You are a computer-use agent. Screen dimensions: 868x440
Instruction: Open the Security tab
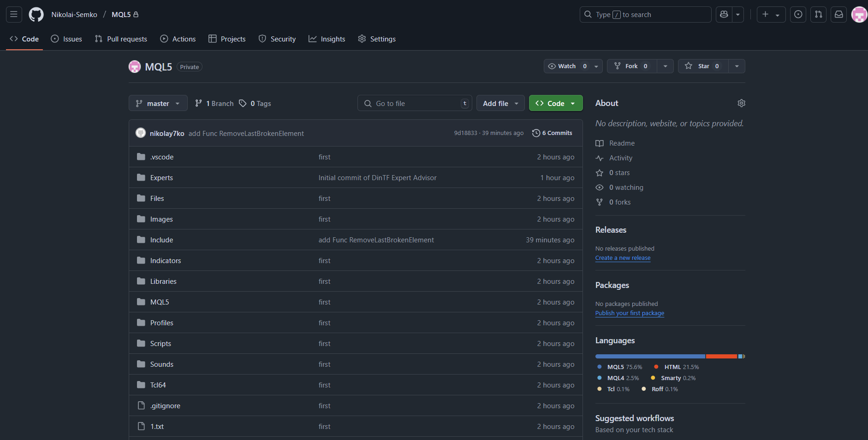point(277,39)
